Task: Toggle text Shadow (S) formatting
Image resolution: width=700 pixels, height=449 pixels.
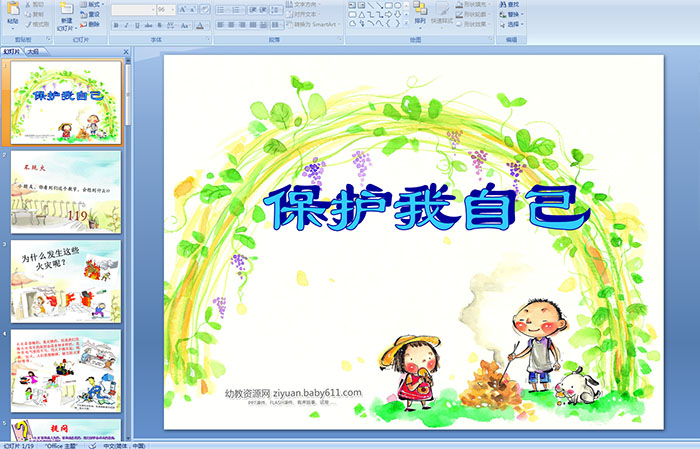Action: (160, 25)
